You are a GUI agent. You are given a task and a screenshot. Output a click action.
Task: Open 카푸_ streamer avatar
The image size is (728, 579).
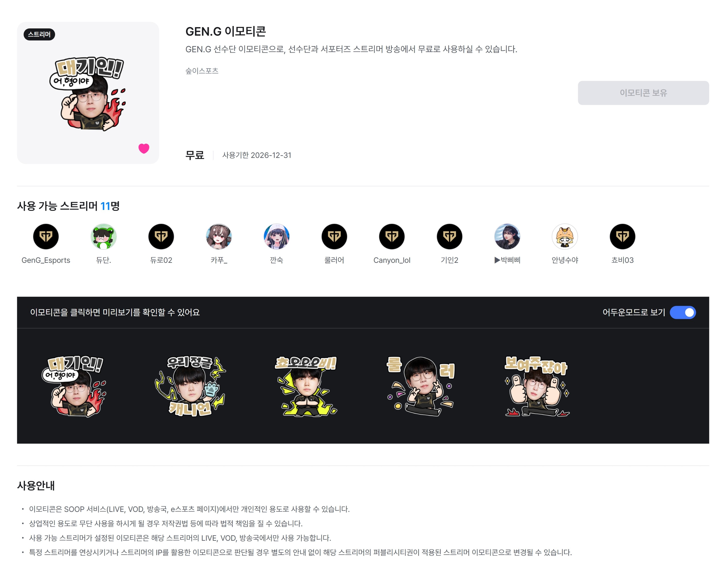[219, 236]
